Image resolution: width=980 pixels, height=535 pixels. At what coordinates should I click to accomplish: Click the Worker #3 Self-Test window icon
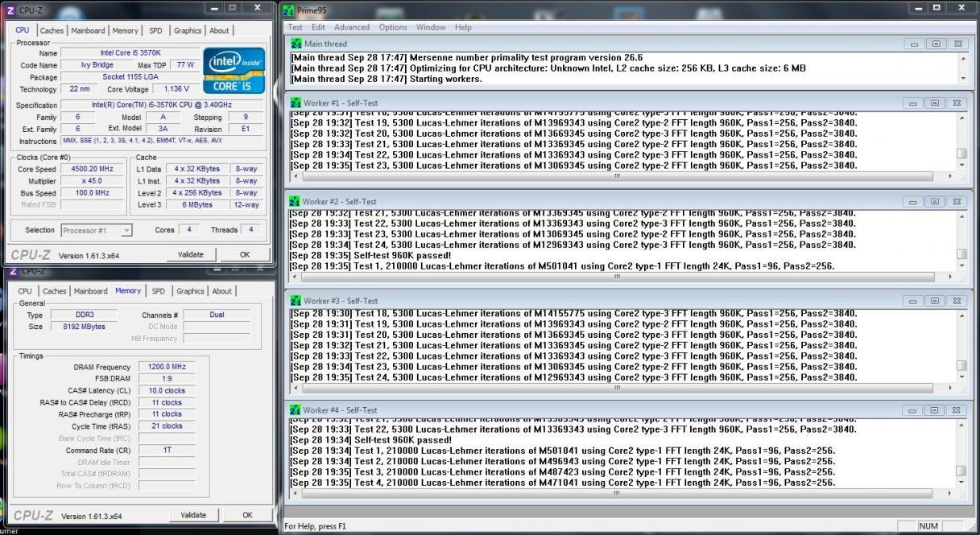[x=296, y=301]
